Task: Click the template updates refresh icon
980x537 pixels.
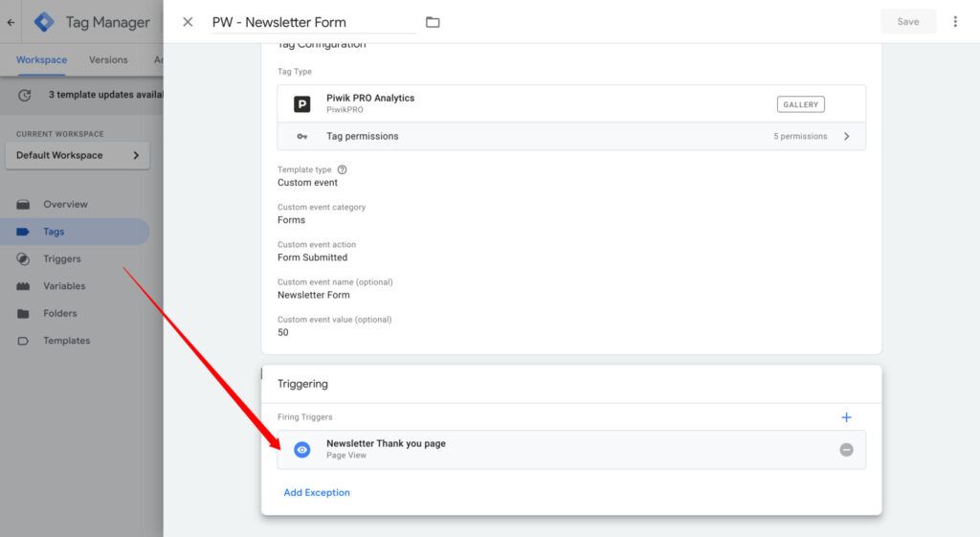Action: [25, 95]
